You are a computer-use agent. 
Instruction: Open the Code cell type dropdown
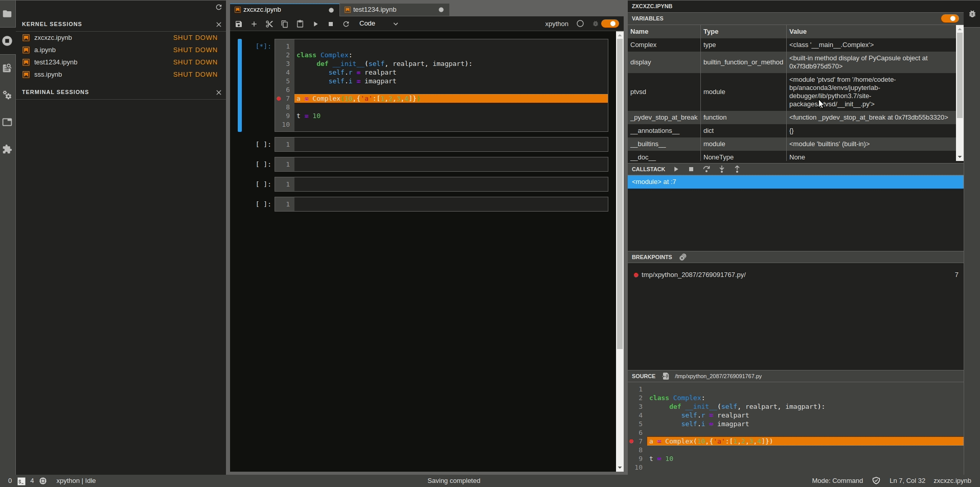tap(378, 24)
